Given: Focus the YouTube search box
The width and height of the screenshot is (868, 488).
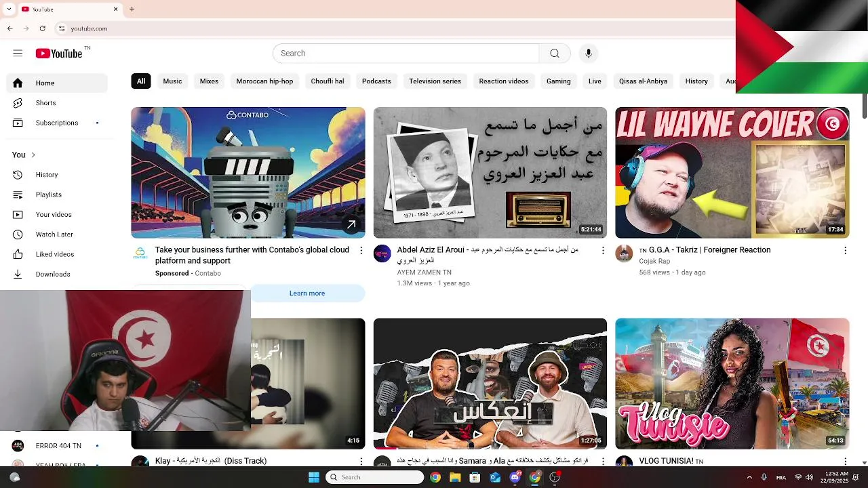Looking at the screenshot, I should pyautogui.click(x=406, y=53).
